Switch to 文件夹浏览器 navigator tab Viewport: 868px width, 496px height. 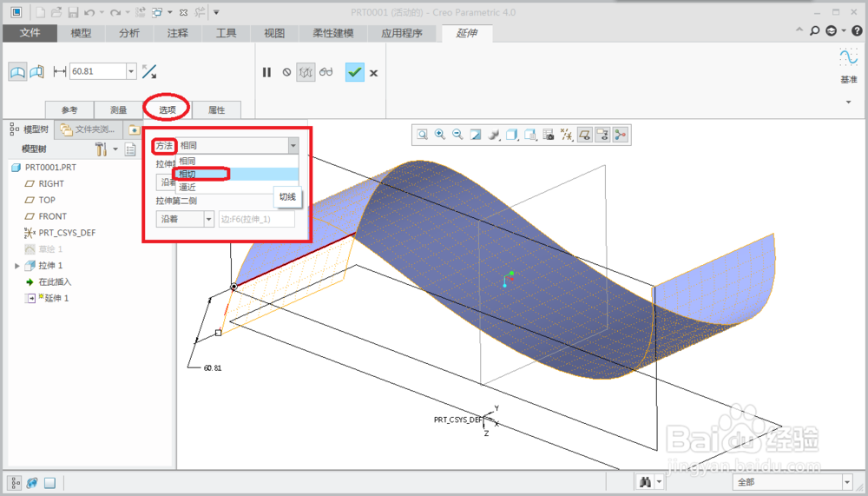click(89, 129)
